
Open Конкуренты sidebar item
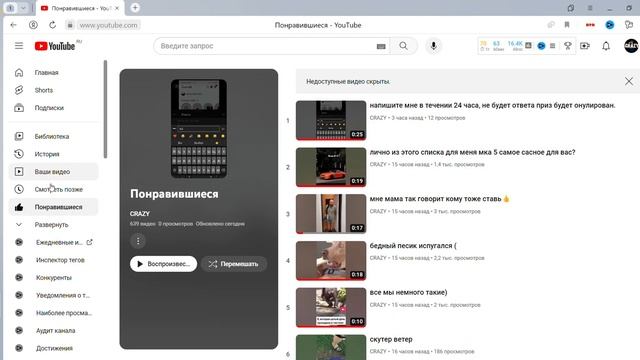(53, 278)
